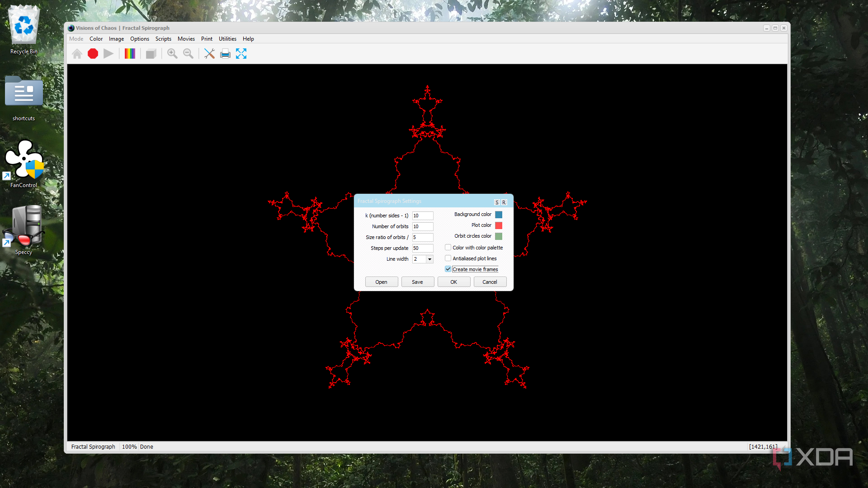
Task: Click the k (number sides - 1) field
Action: (423, 216)
